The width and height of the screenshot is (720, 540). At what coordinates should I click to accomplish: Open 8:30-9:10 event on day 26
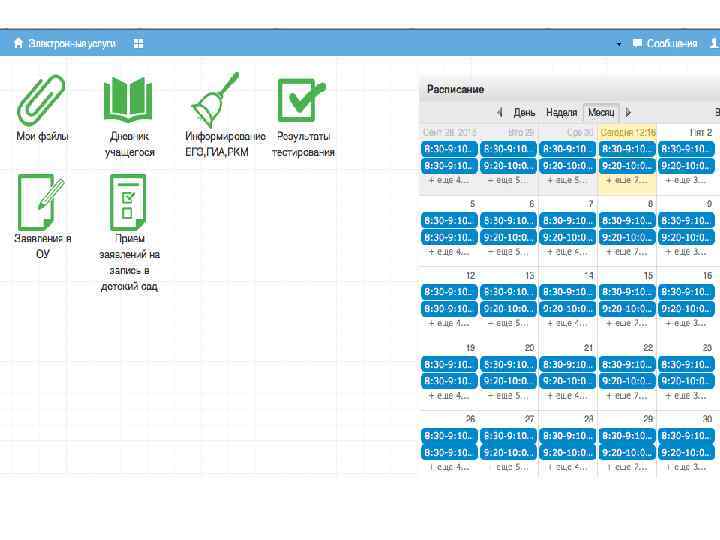449,435
